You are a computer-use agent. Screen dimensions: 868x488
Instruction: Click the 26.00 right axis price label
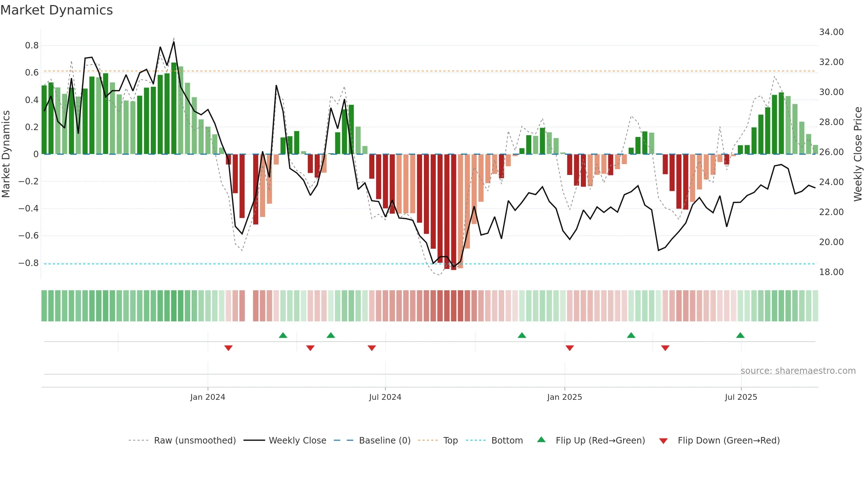[x=831, y=152]
